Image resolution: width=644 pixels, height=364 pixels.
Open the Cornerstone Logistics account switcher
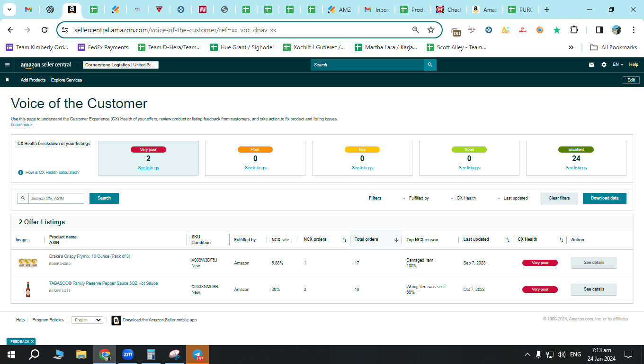point(121,65)
